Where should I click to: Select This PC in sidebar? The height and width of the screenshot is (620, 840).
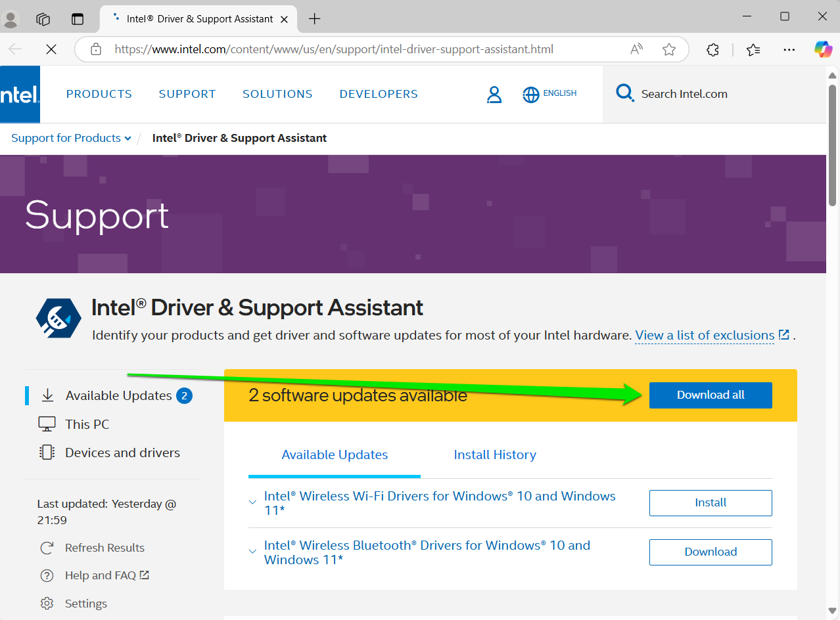click(87, 424)
